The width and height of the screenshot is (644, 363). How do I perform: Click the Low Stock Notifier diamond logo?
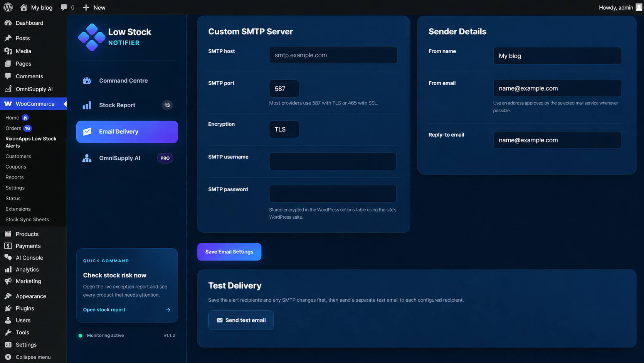pos(92,37)
